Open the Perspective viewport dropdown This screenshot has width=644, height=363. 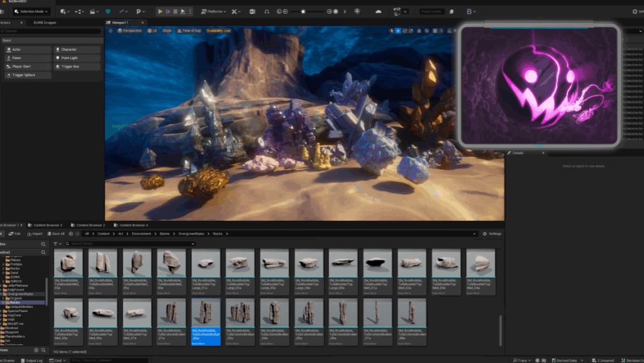click(133, 30)
